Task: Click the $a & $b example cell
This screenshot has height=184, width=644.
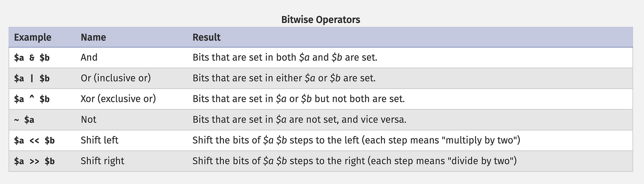Action: click(32, 58)
